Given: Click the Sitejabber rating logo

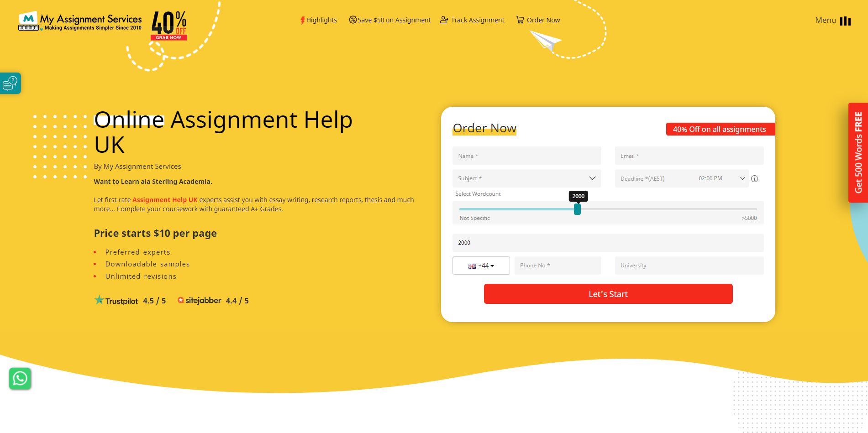Looking at the screenshot, I should pos(199,300).
